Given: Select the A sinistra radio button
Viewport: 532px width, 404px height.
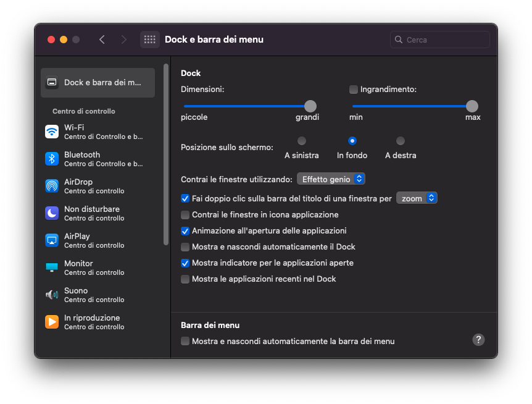Looking at the screenshot, I should coord(302,141).
